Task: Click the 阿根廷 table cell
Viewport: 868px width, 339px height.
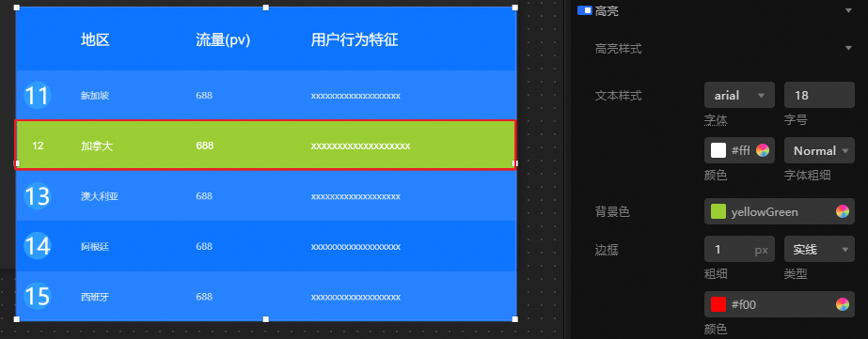Action: pos(95,247)
